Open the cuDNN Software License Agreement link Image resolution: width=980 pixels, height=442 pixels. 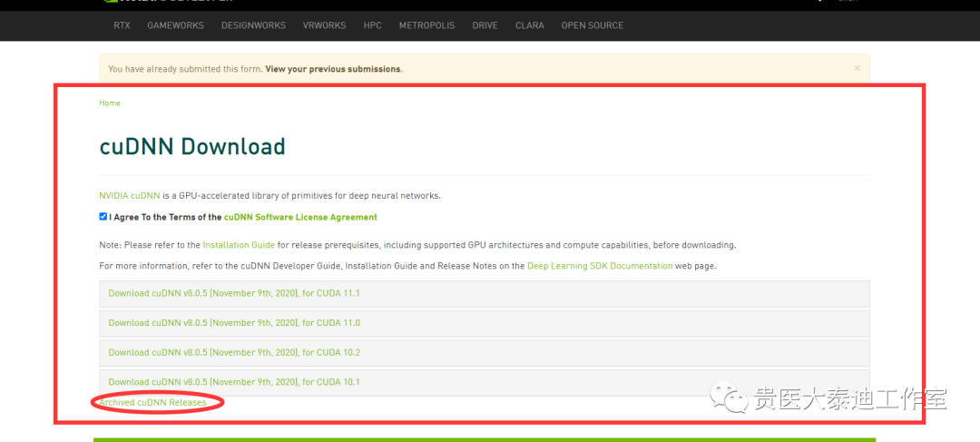[x=300, y=218]
